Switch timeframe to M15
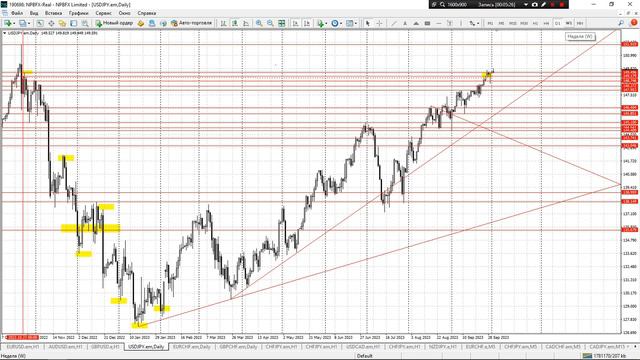 tap(513, 23)
